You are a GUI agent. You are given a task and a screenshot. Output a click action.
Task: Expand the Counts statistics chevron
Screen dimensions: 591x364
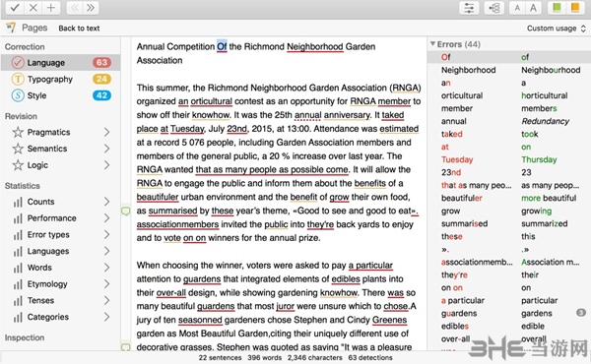pos(106,202)
